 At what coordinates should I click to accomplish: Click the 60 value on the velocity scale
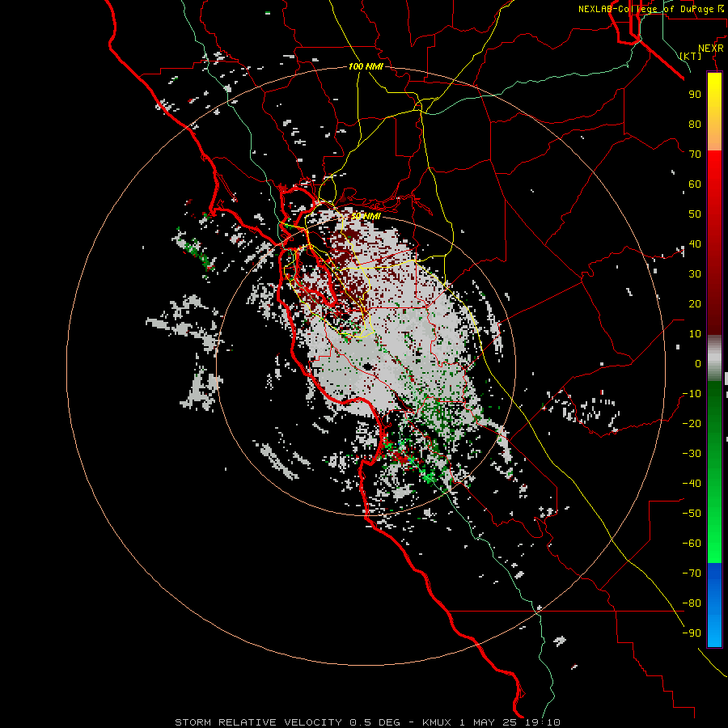pyautogui.click(x=695, y=184)
